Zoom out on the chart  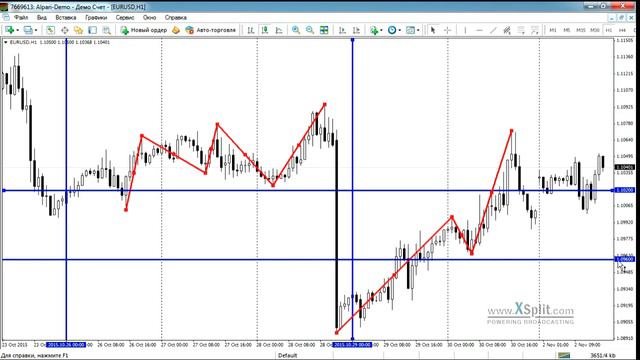(310, 30)
